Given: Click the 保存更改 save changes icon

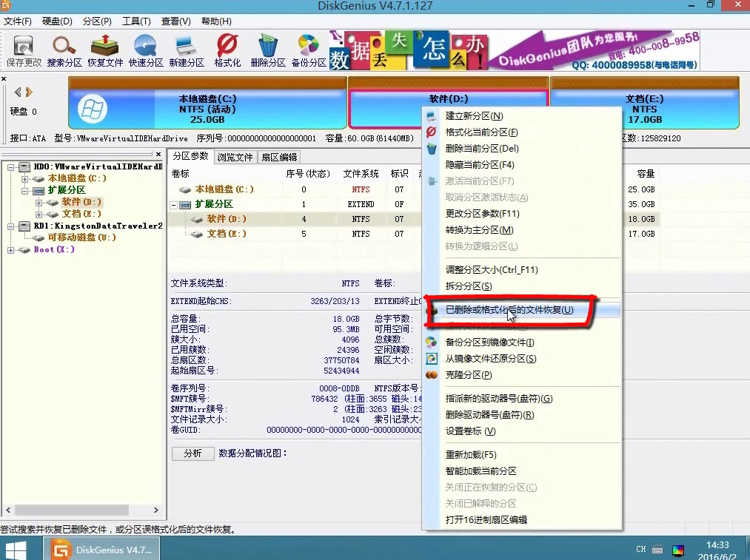Looking at the screenshot, I should tap(24, 50).
